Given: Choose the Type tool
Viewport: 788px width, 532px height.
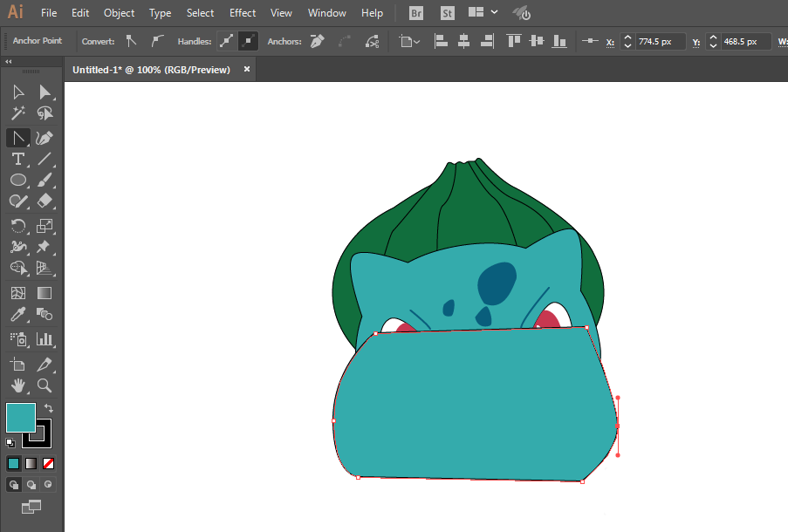Looking at the screenshot, I should (17, 159).
